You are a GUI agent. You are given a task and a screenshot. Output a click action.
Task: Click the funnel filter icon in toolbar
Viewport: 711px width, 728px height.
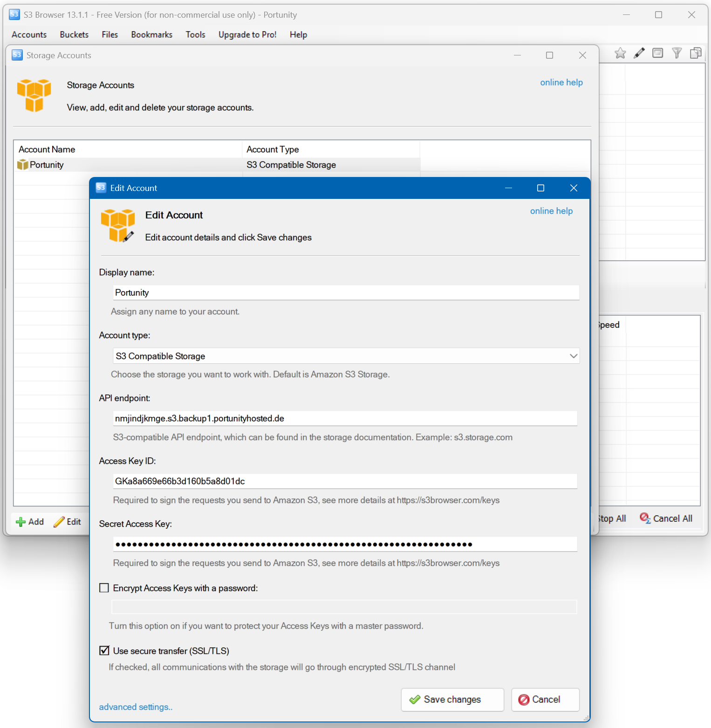[x=677, y=53]
